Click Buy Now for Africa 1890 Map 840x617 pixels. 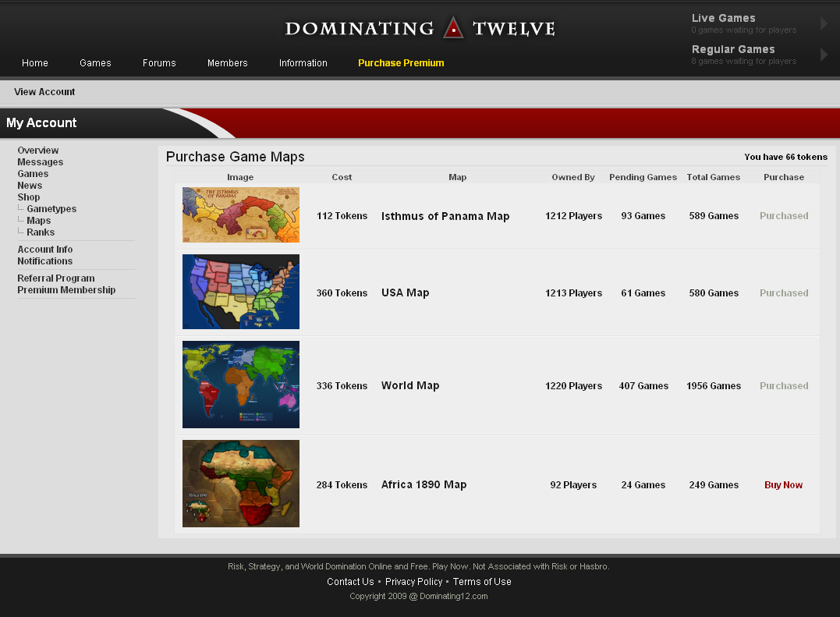[x=783, y=485]
